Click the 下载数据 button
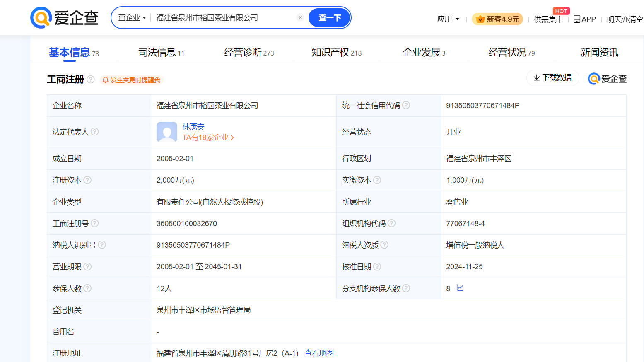The height and width of the screenshot is (362, 644). point(552,78)
